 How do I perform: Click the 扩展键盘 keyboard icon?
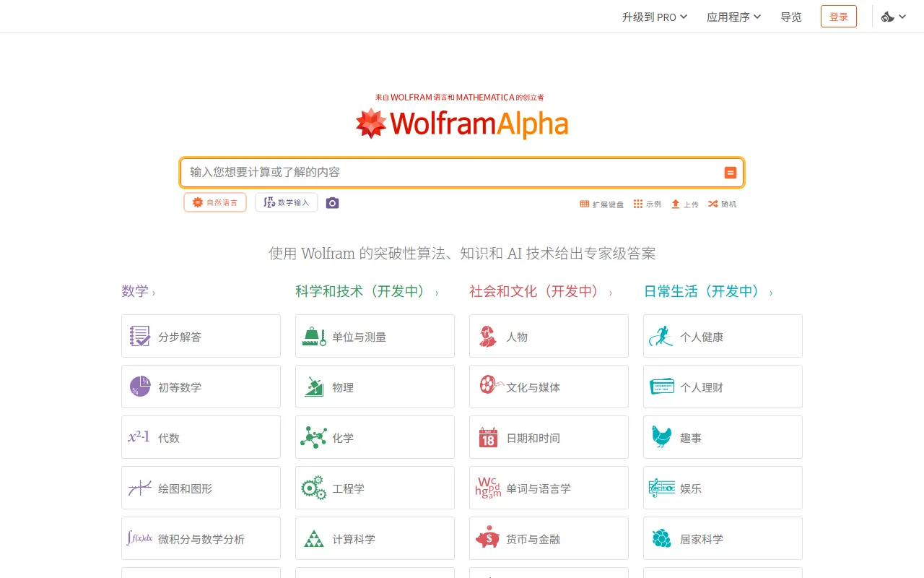[x=584, y=204]
